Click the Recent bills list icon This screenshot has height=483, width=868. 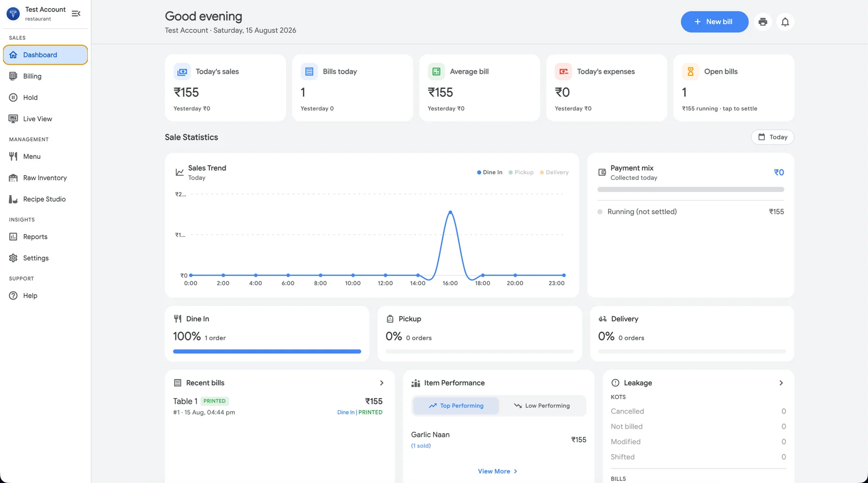(x=177, y=383)
